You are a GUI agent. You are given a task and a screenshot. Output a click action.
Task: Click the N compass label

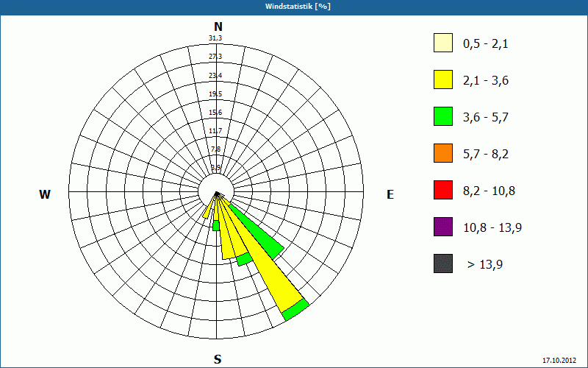tap(218, 26)
